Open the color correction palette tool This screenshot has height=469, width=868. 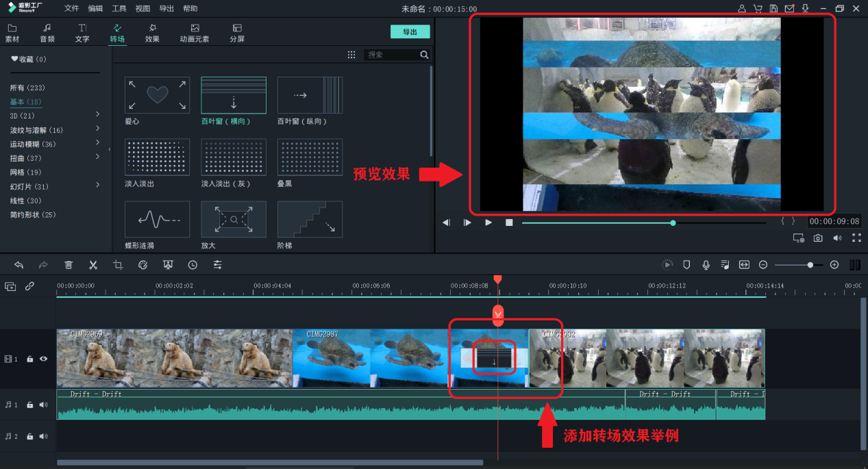(142, 265)
